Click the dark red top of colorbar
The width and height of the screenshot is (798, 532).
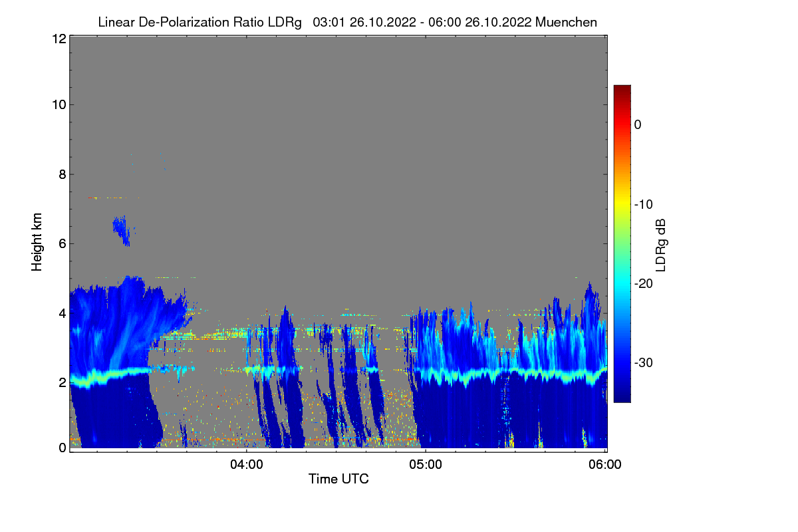click(622, 89)
